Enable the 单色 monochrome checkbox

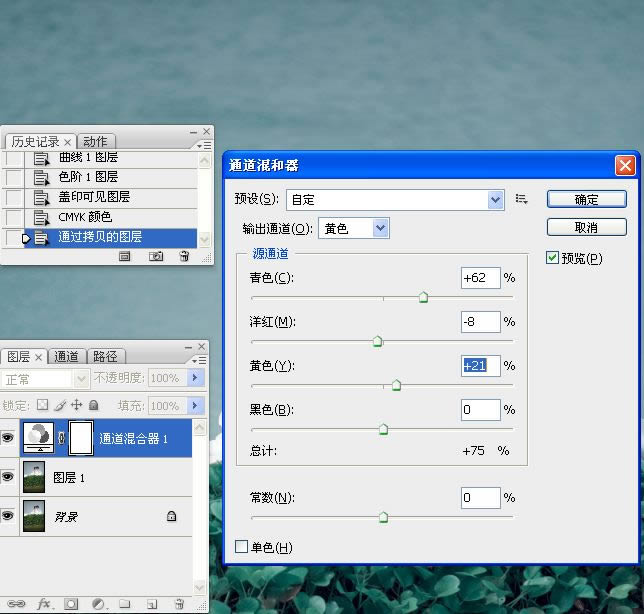[241, 547]
